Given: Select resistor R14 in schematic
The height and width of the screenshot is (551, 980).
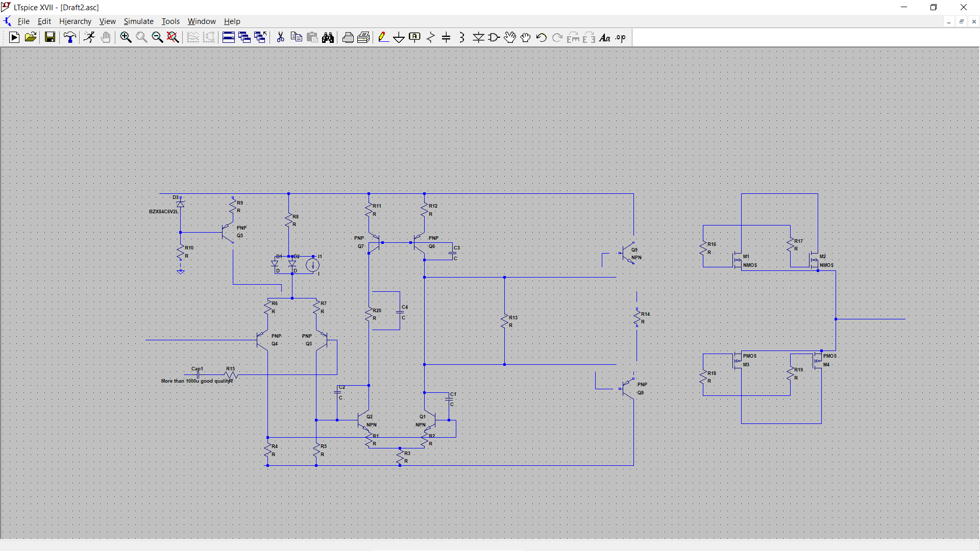Looking at the screenshot, I should coord(638,317).
